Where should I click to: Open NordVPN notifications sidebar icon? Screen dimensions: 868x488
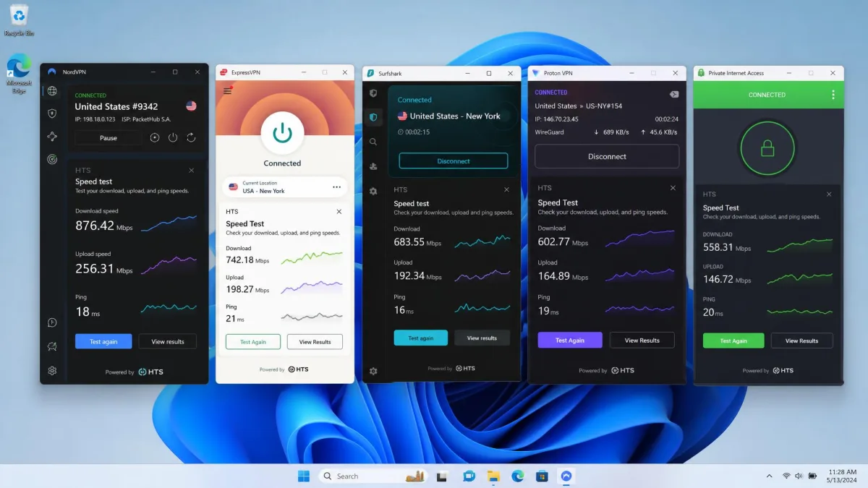[52, 347]
